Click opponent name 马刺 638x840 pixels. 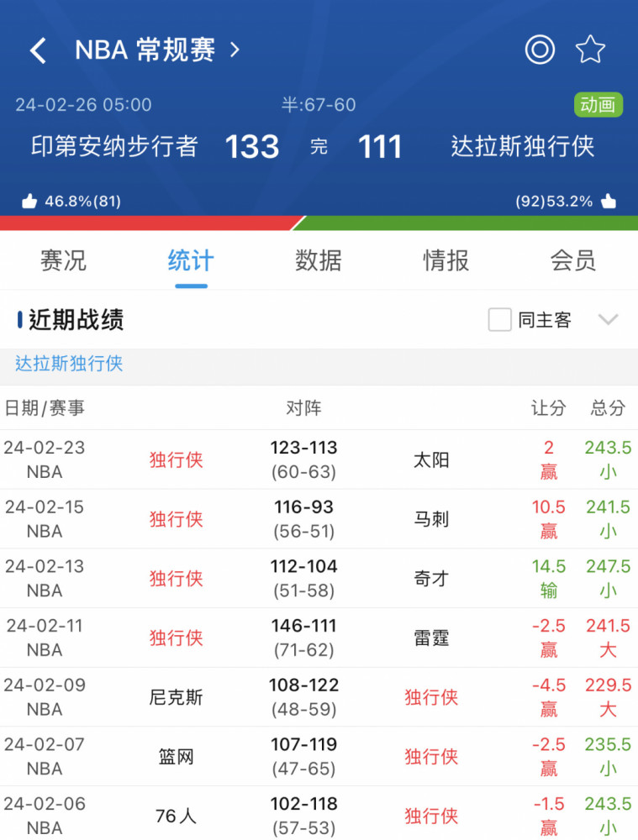point(431,520)
